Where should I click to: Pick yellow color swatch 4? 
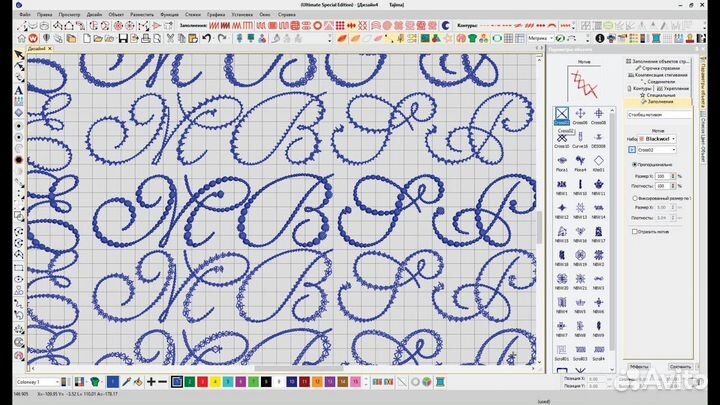[215, 382]
